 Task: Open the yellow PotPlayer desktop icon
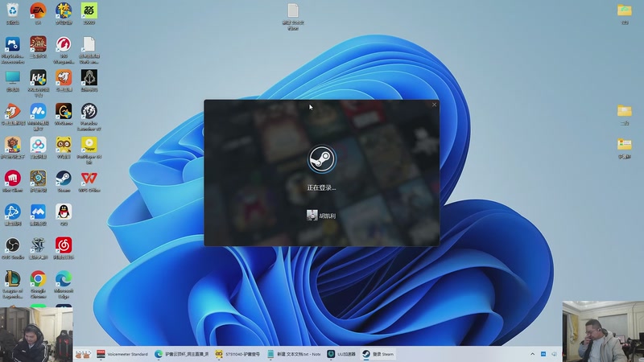(x=89, y=145)
